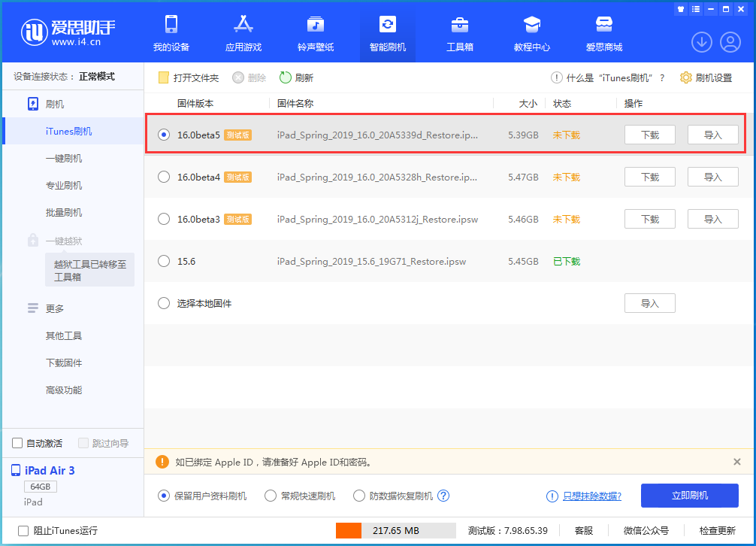
Task: Select the 智能刷机 flashing tab
Action: [388, 33]
